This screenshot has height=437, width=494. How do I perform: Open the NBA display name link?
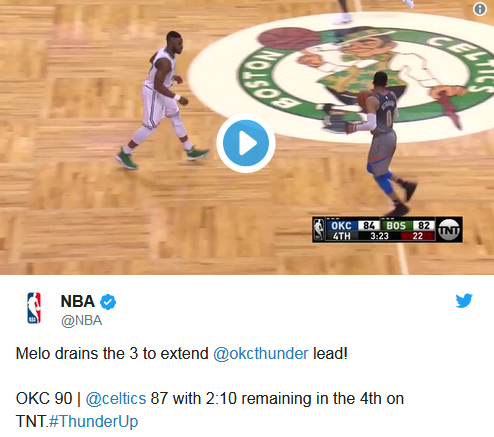pos(78,301)
